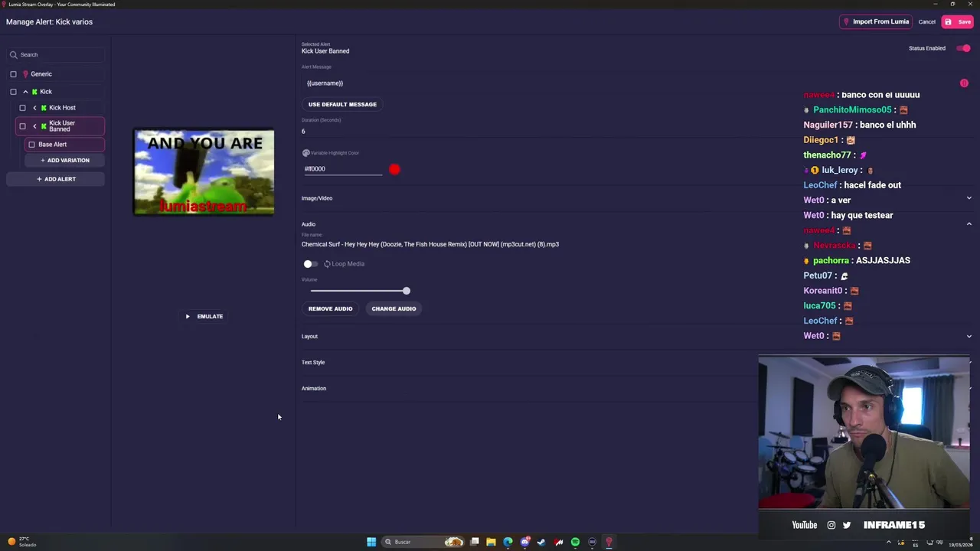Viewport: 980px width, 551px height.
Task: Select Base Alert variation
Action: pos(64,145)
